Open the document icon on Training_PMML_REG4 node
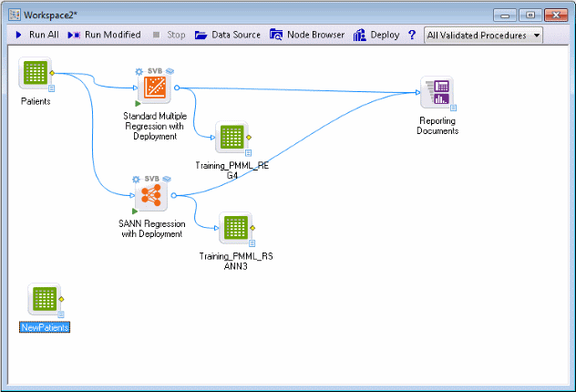 [x=248, y=153]
